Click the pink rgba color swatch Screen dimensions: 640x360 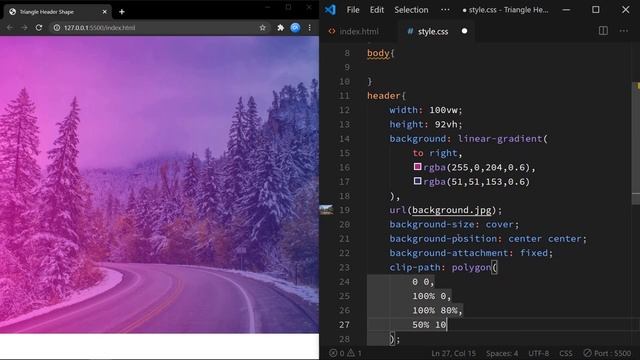417,167
